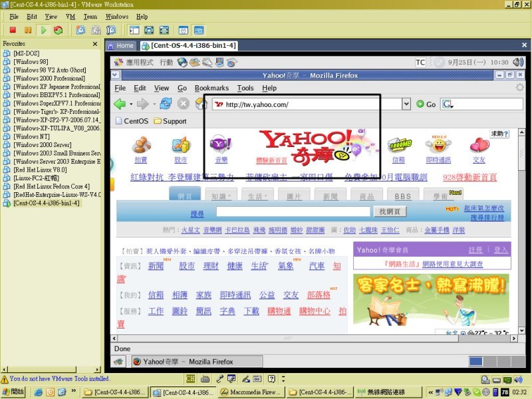532x399 pixels.
Task: Suspend the virtual machine with the pause icon
Action: tap(28, 30)
